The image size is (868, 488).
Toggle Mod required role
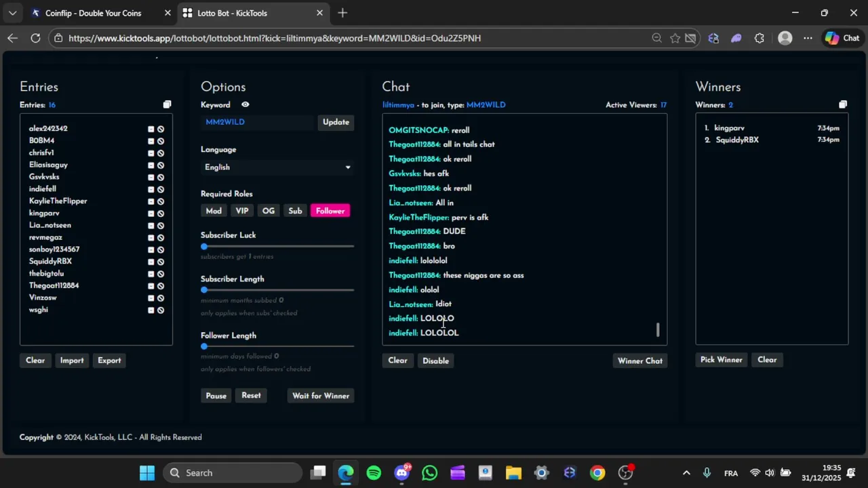214,211
